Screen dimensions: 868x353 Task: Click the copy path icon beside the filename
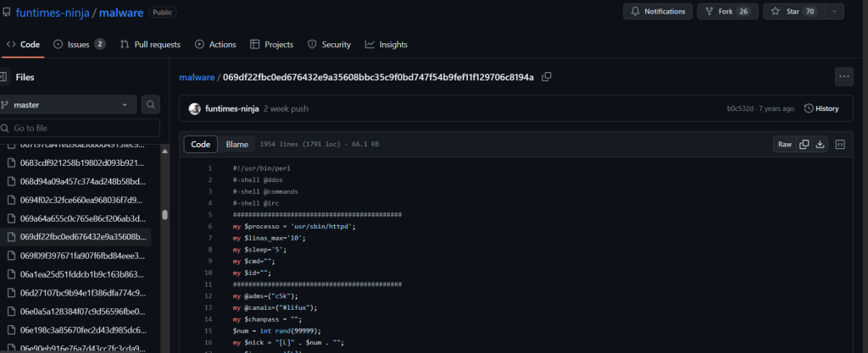tap(547, 77)
